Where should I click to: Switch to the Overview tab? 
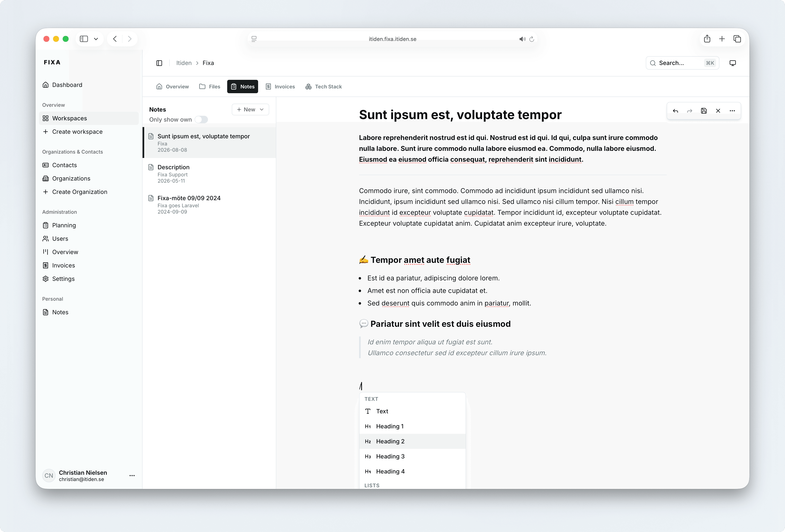172,87
